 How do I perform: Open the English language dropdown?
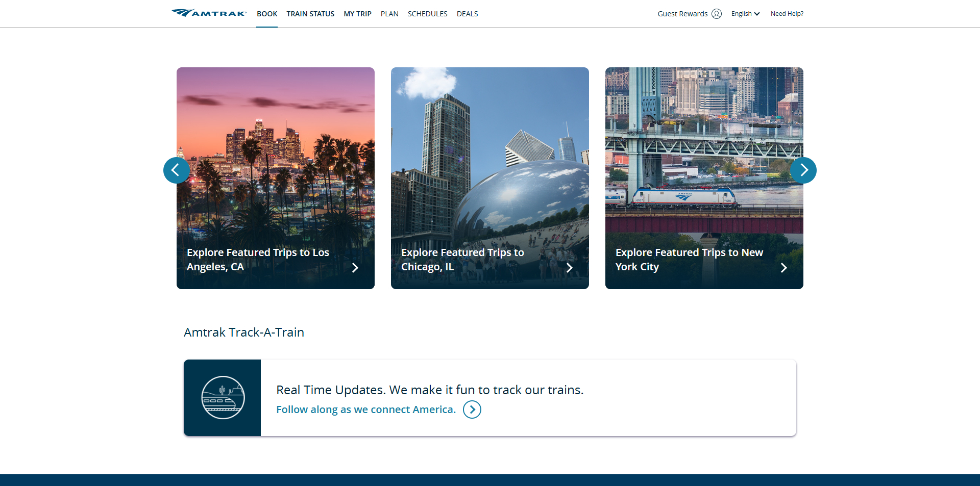tap(745, 14)
